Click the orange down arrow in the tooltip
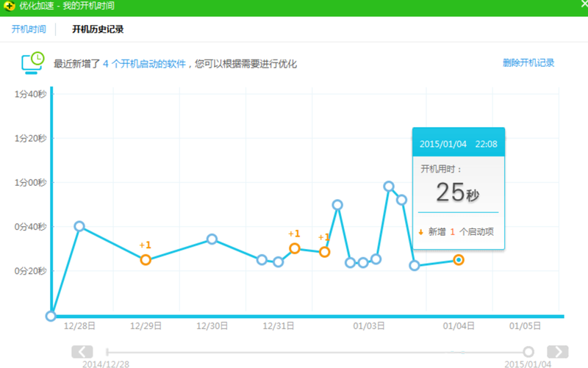The width and height of the screenshot is (588, 368). [x=421, y=231]
